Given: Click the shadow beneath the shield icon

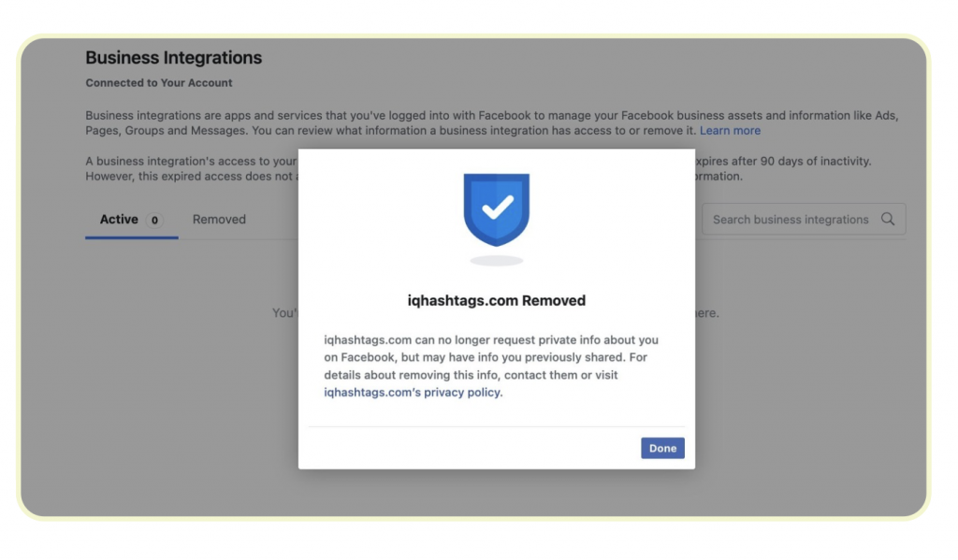Looking at the screenshot, I should point(497,261).
